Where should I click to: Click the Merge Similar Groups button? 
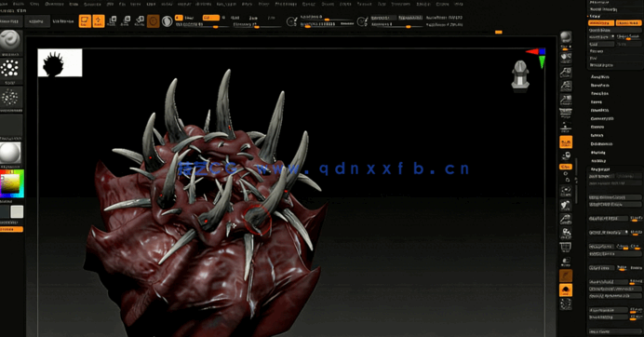click(x=615, y=197)
